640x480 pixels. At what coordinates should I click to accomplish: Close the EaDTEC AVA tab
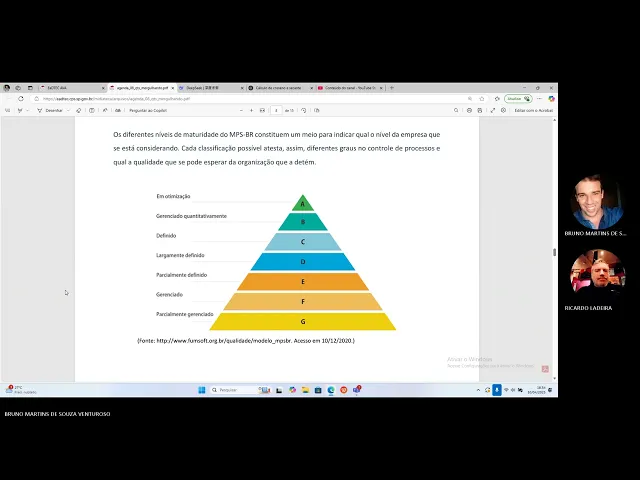click(x=103, y=88)
